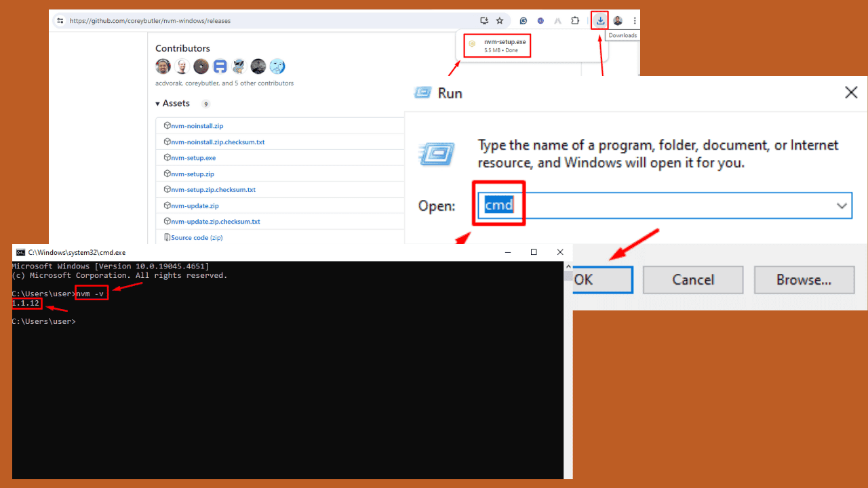Click the bookmark star in address bar

500,20
